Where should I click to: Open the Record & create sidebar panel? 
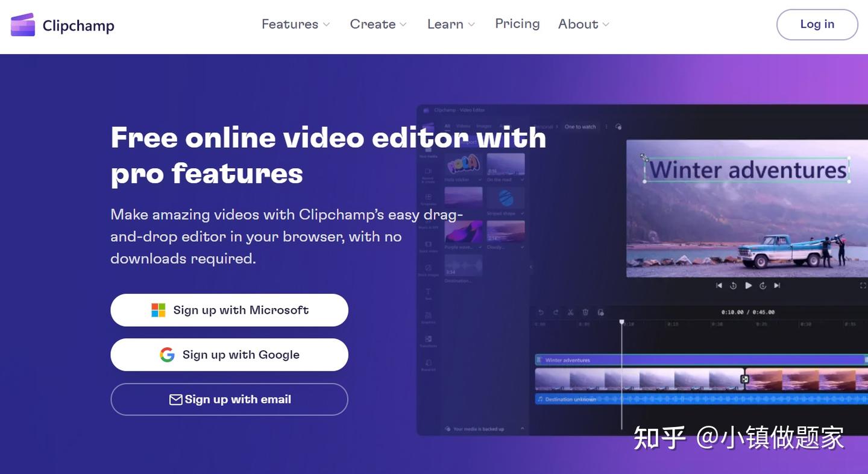point(429,174)
